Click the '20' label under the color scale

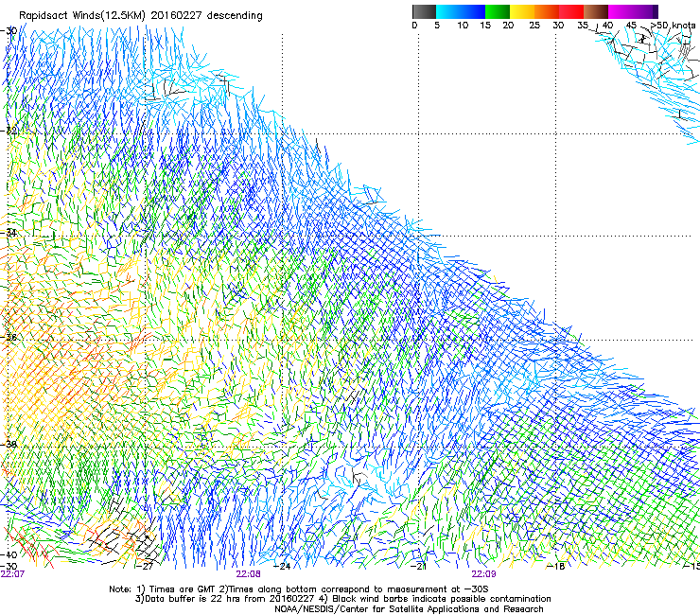pos(508,26)
